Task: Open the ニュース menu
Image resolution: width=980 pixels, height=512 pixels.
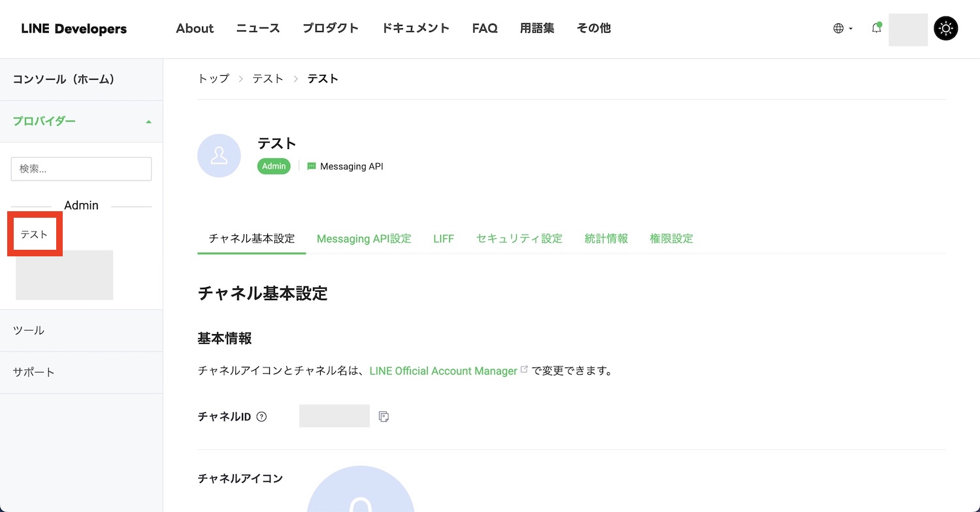Action: [x=258, y=28]
